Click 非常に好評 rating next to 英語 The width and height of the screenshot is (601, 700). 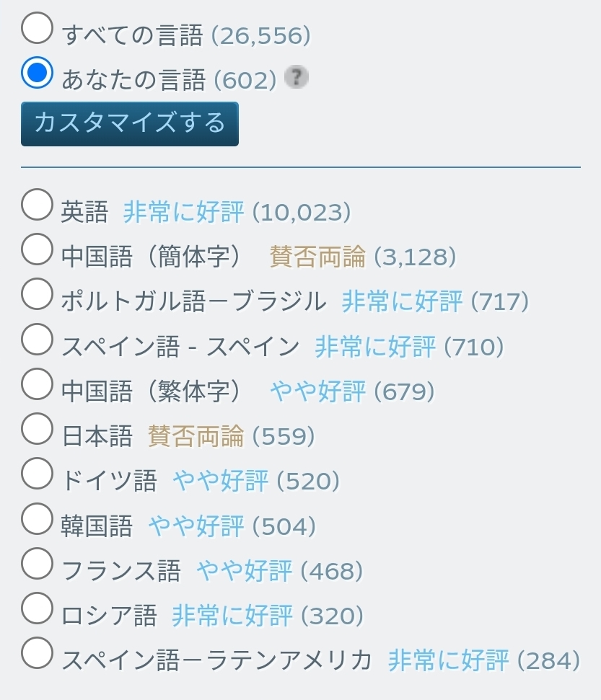click(x=183, y=212)
